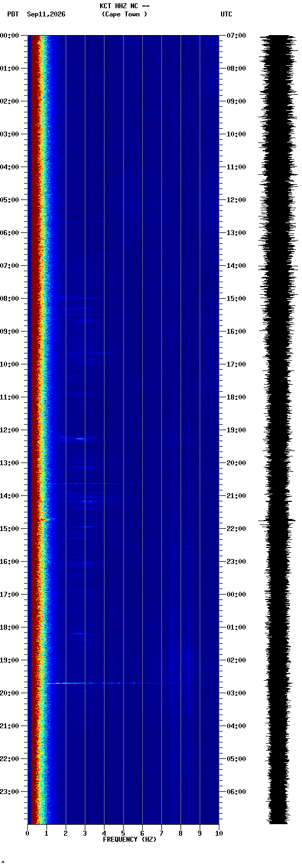
Task: Click the UTC axis label '13:00'
Action: tap(236, 233)
